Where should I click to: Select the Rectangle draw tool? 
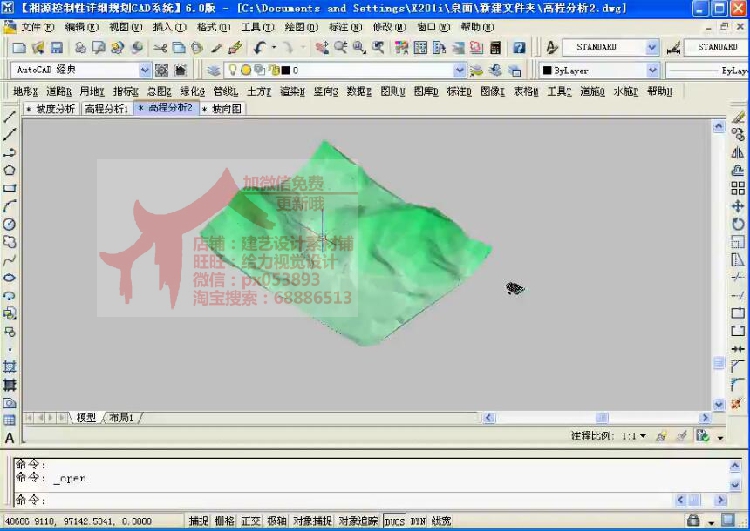click(x=10, y=188)
